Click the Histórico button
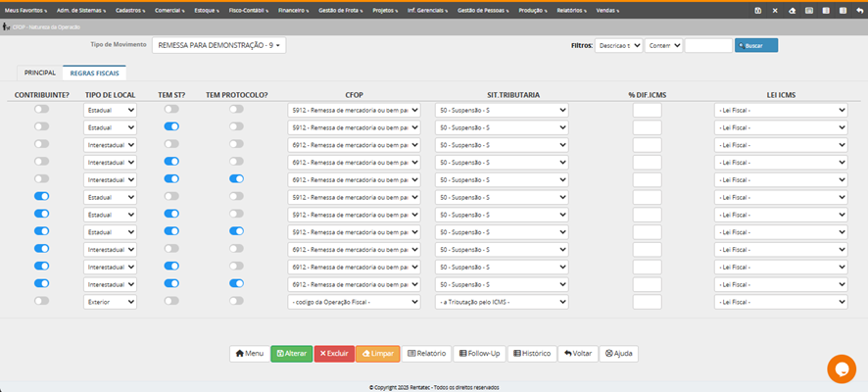The width and height of the screenshot is (868, 392). 530,353
